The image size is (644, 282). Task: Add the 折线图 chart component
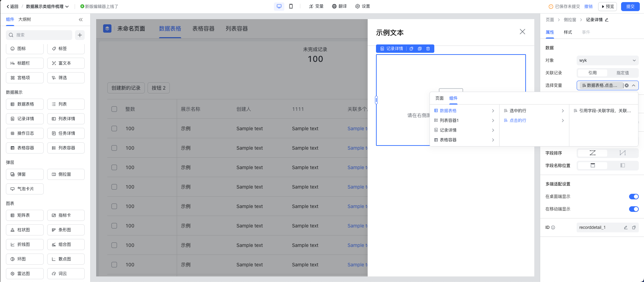(25, 244)
